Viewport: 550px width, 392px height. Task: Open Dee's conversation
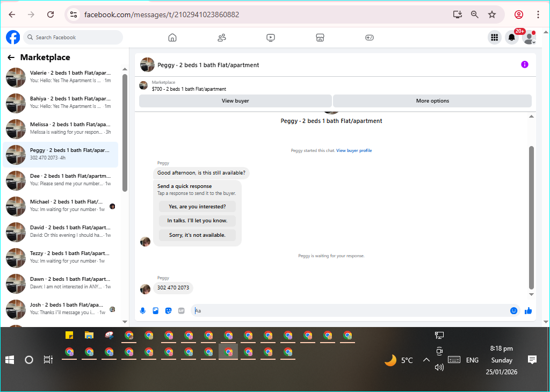click(x=60, y=180)
